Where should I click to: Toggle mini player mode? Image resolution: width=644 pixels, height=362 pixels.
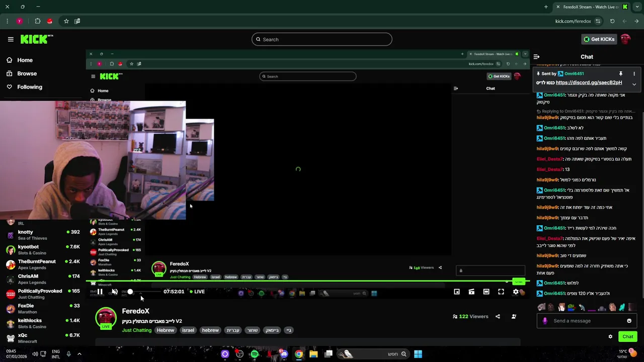click(x=456, y=292)
